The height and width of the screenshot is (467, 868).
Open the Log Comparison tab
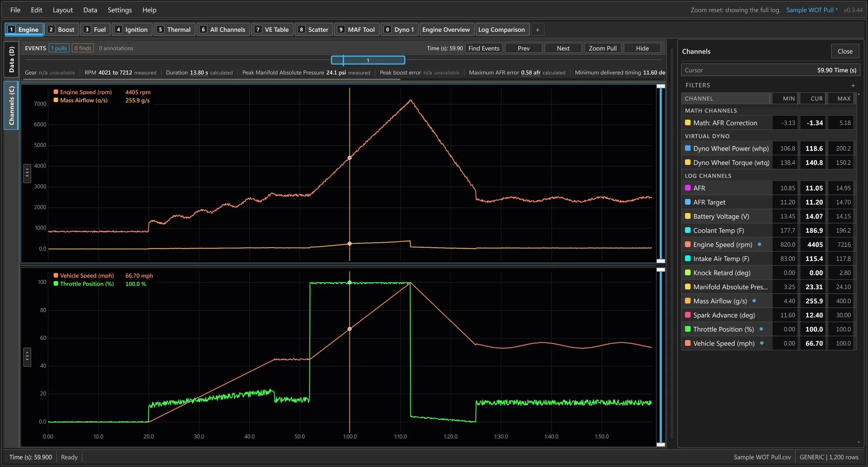click(x=502, y=30)
